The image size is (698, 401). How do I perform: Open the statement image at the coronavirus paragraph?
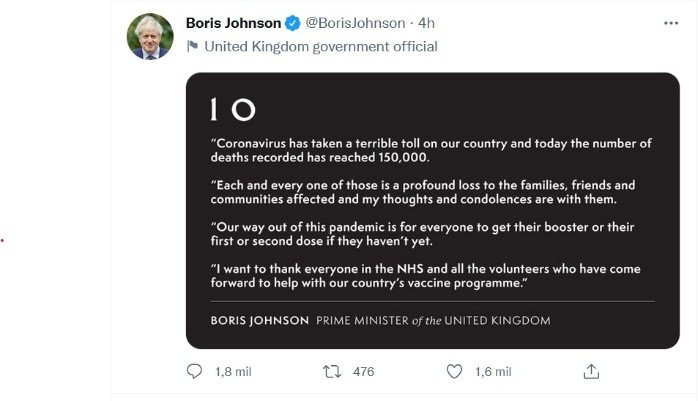(430, 150)
